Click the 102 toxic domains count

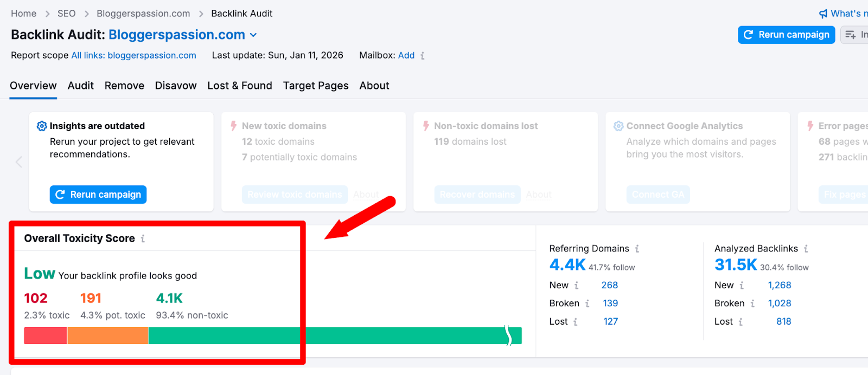tap(36, 299)
